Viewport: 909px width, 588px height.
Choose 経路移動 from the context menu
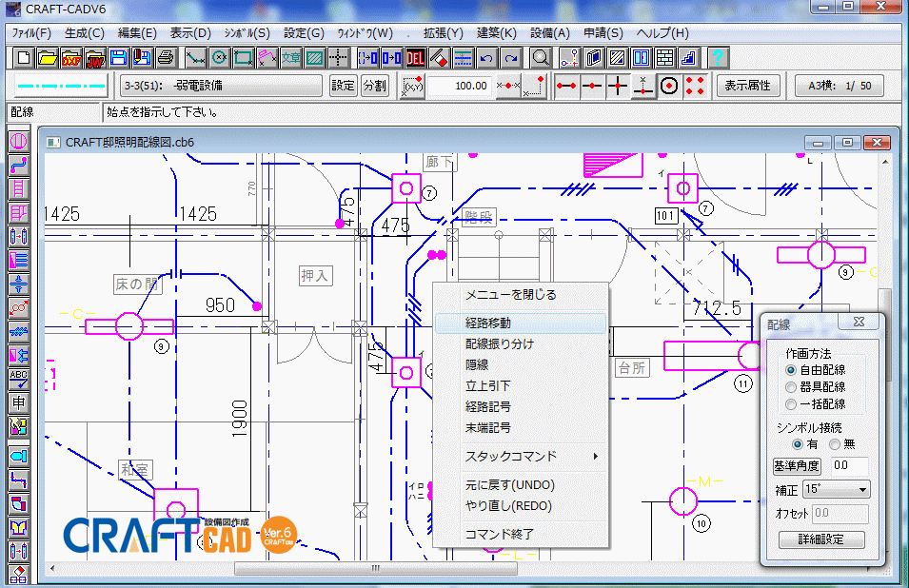(x=521, y=323)
